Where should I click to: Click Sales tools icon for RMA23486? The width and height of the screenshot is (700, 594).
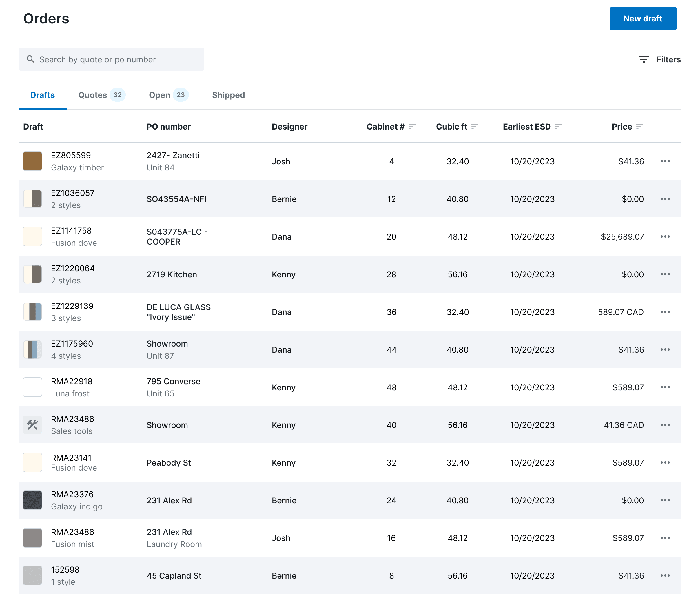(33, 425)
